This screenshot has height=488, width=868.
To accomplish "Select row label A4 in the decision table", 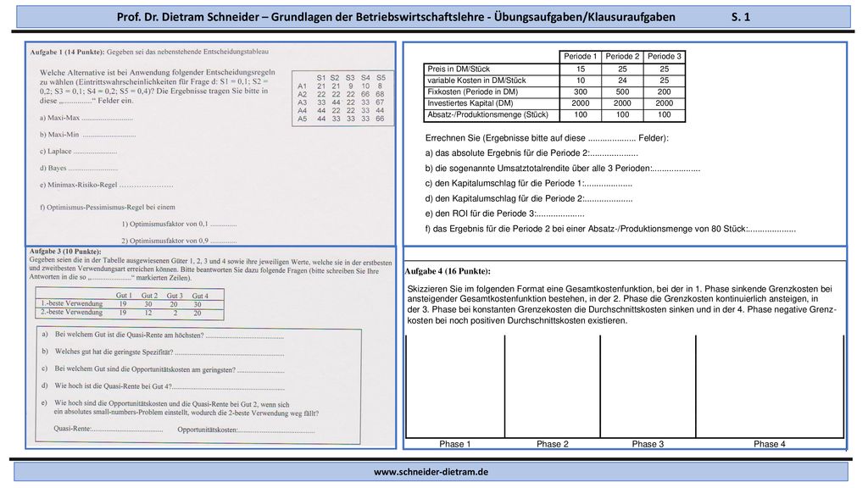I will (303, 111).
